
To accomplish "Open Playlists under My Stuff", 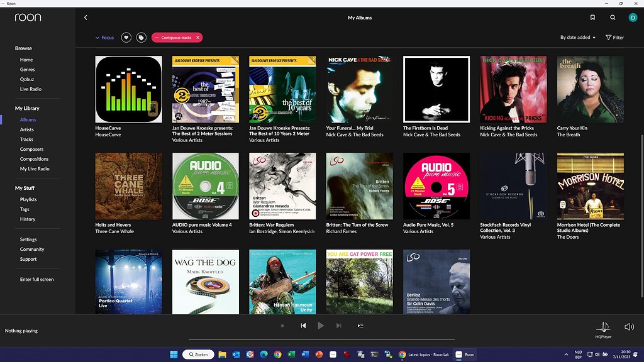I will tap(29, 199).
